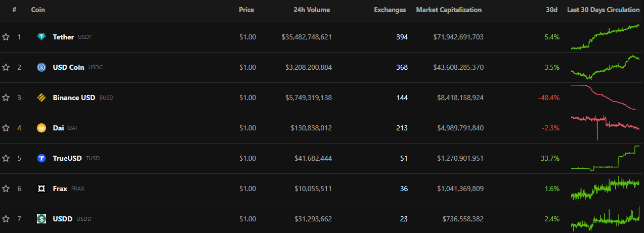The height and width of the screenshot is (233, 644).
Task: Click the Binance USD logo icon
Action: pos(41,98)
